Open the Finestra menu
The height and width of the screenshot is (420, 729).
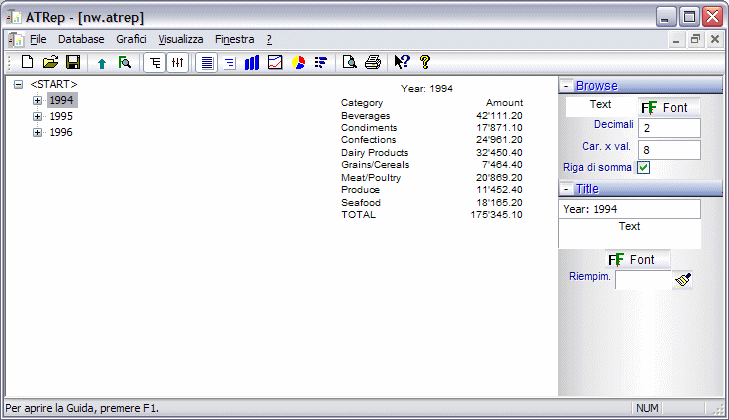click(x=234, y=40)
